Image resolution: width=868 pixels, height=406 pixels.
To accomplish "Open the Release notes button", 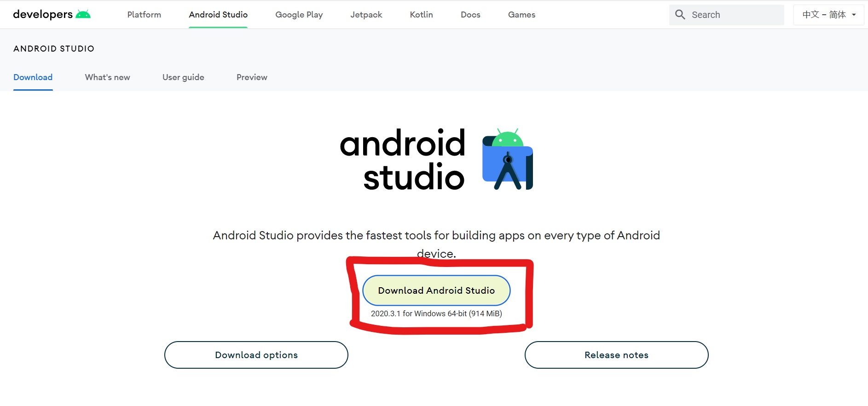I will click(x=616, y=355).
